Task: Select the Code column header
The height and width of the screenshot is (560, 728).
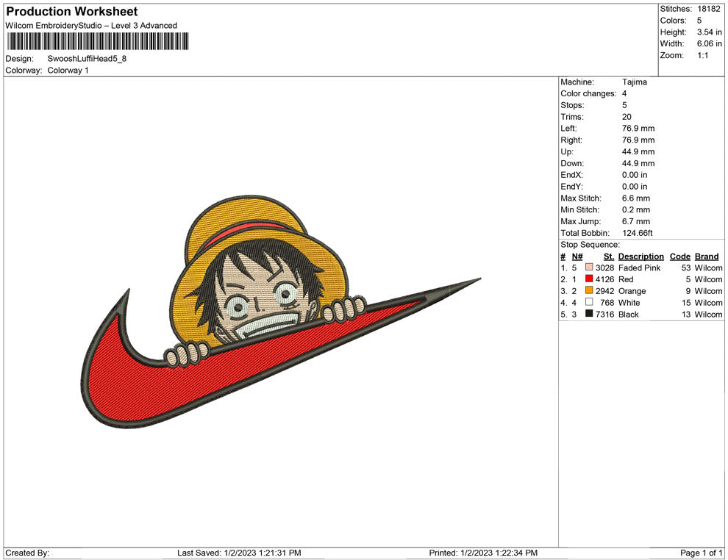Action: 680,256
